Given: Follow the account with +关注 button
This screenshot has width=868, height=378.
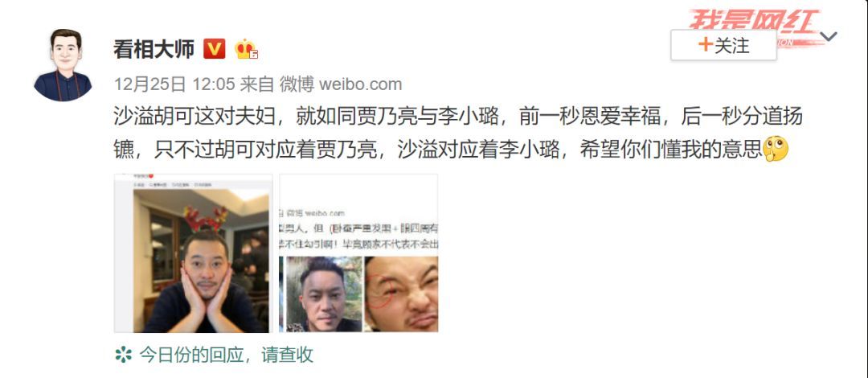Looking at the screenshot, I should click(723, 45).
